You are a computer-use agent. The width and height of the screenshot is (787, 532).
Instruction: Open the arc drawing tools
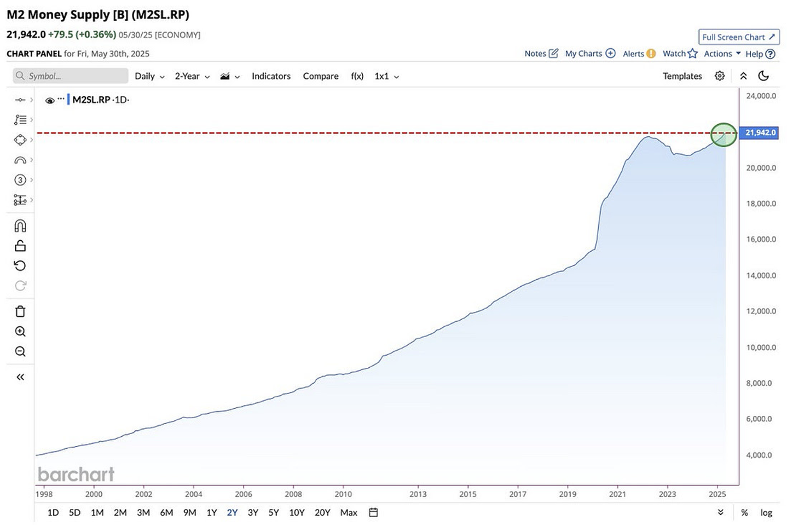click(20, 160)
